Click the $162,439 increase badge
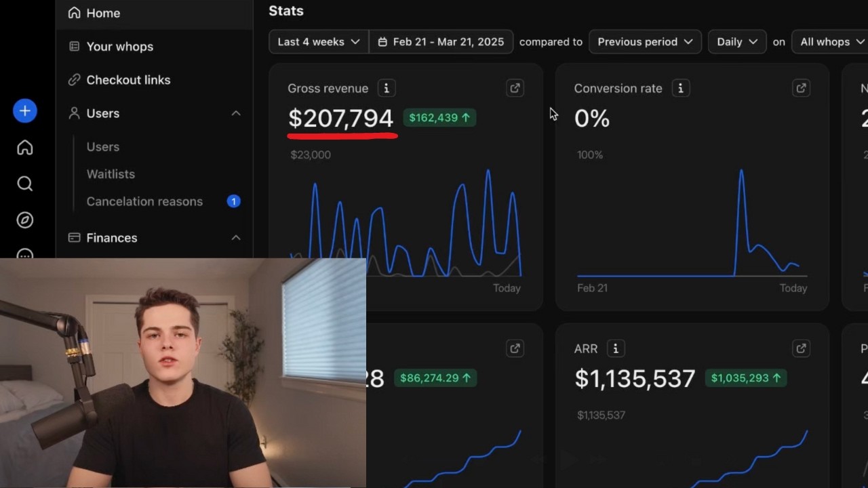868x488 pixels. coord(439,118)
